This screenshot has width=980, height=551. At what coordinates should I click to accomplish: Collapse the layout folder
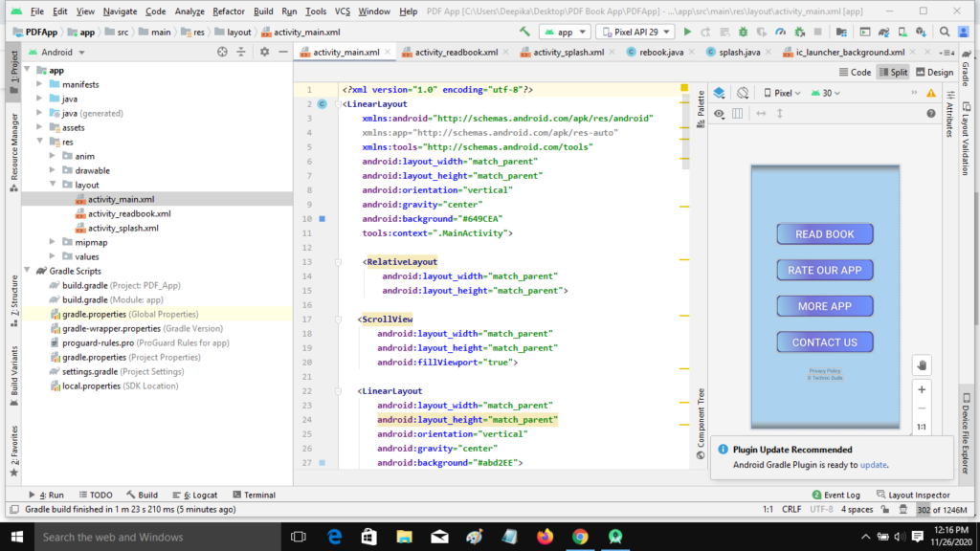coord(53,185)
